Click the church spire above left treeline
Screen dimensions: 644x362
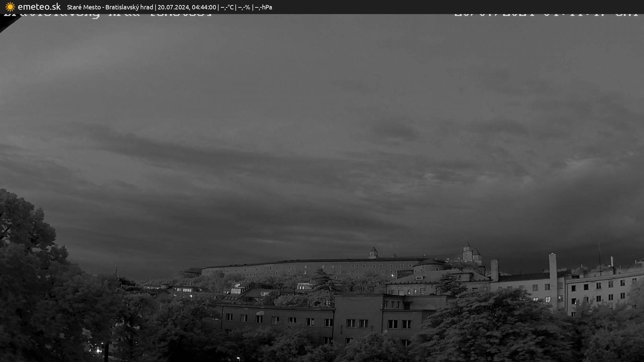pyautogui.click(x=115, y=270)
